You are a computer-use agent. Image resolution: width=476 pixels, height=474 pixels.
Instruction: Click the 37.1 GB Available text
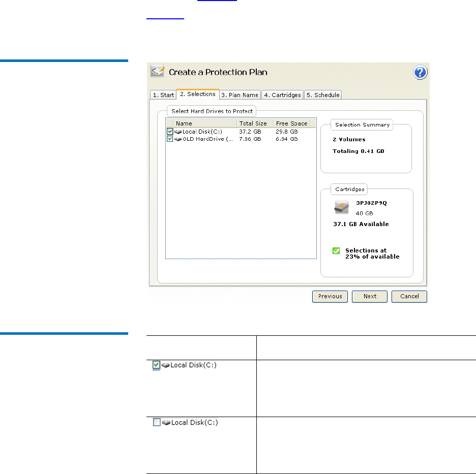(x=361, y=224)
